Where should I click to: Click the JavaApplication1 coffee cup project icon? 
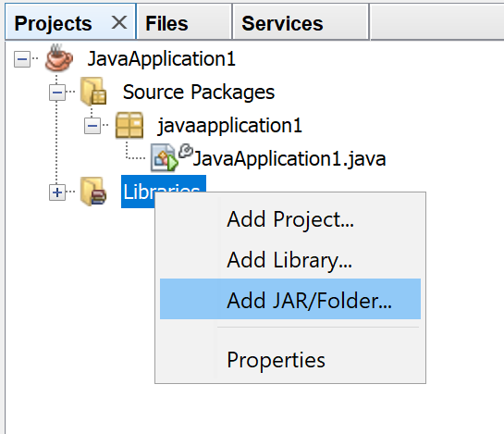(x=59, y=58)
